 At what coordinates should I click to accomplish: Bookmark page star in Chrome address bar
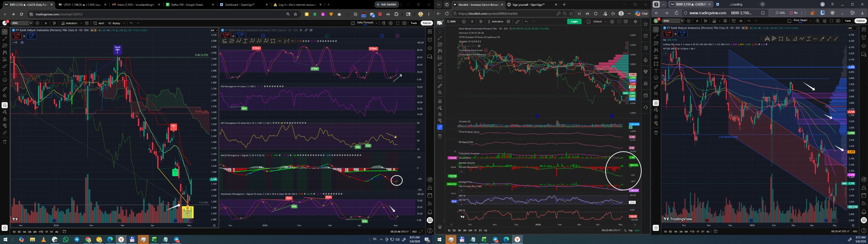296,14
